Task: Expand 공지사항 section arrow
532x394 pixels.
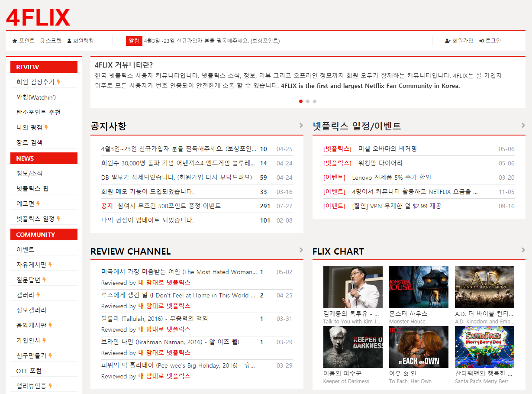Action: coord(301,126)
